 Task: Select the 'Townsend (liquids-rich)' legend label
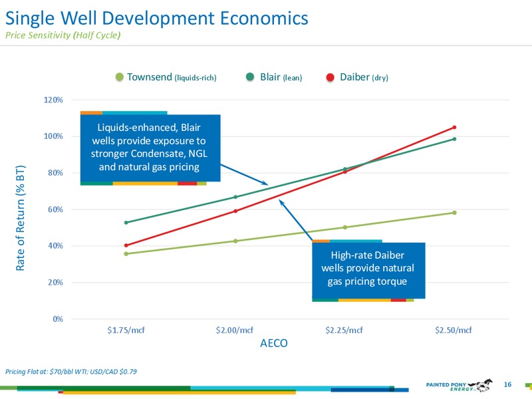point(172,77)
